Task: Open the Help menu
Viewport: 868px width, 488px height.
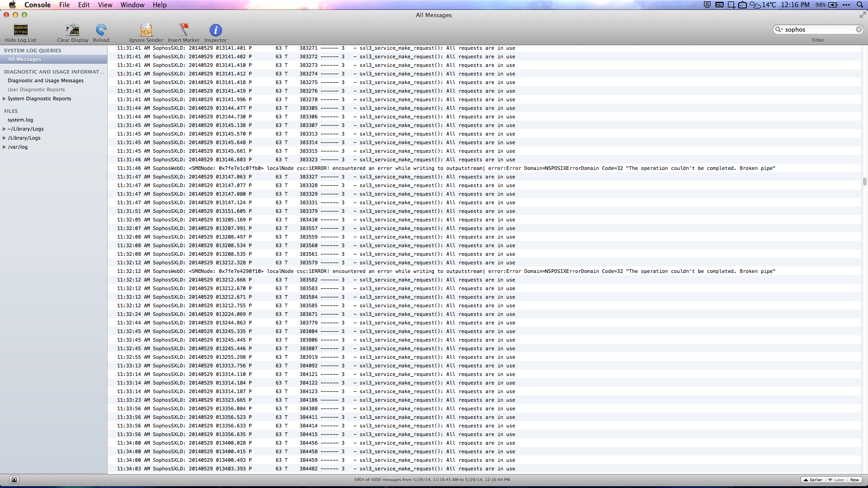Action: click(160, 5)
